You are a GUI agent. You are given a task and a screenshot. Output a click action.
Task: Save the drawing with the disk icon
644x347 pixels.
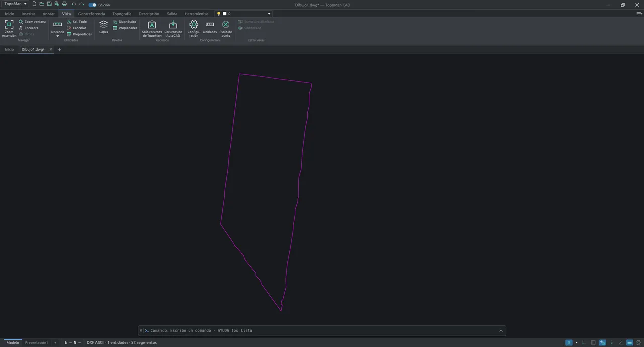tap(49, 4)
